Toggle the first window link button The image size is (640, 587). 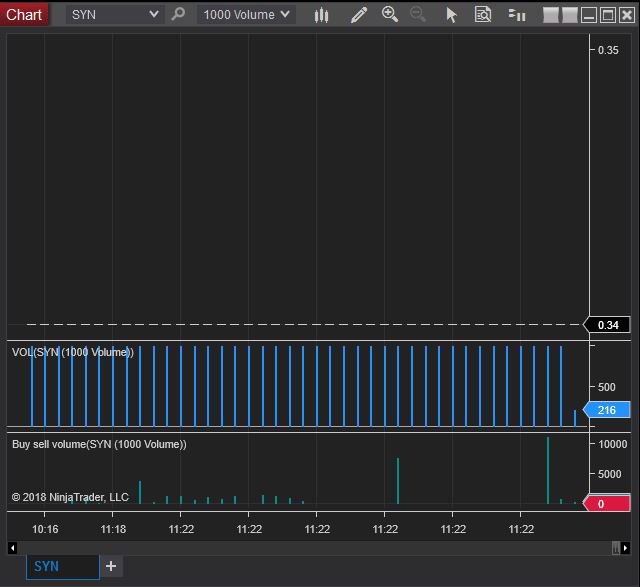(551, 15)
